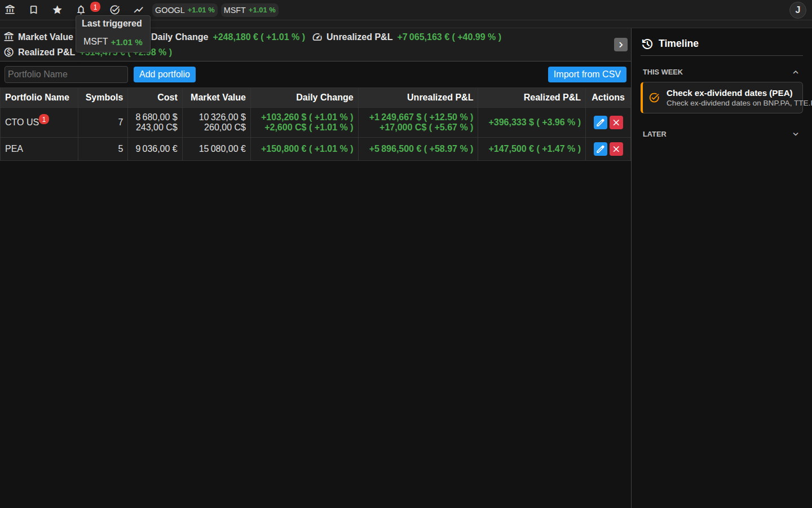Click the red notification badge on CTO US
The height and width of the screenshot is (508, 812).
click(44, 119)
